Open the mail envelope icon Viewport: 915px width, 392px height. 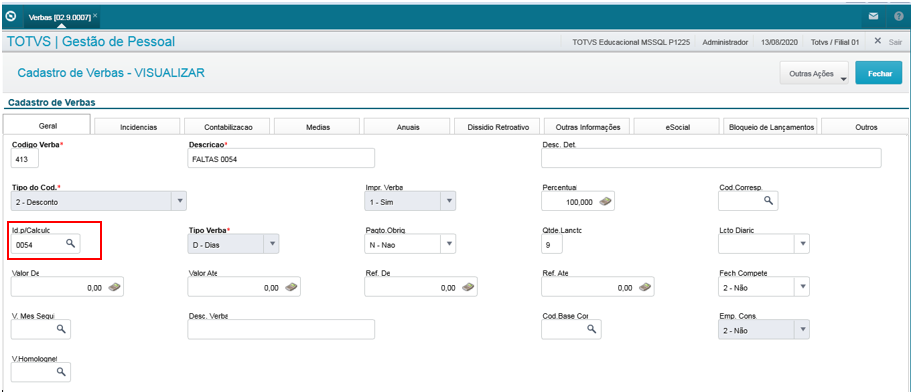tap(873, 17)
